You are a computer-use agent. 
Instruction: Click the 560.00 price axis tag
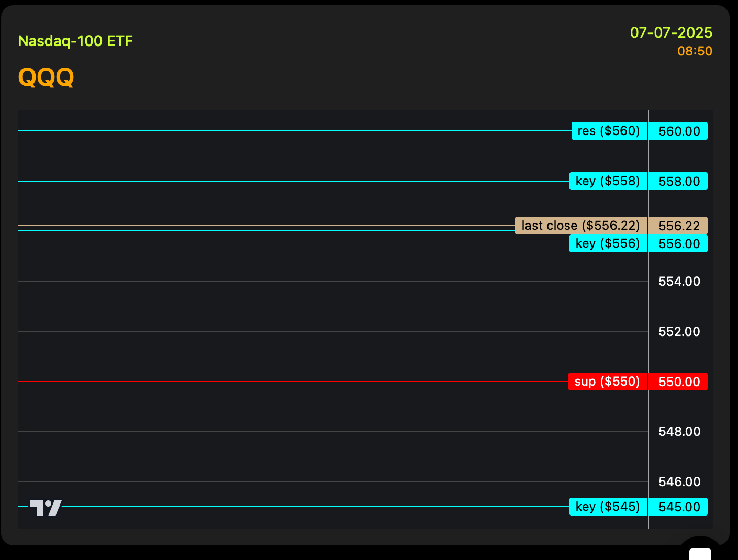coord(678,131)
